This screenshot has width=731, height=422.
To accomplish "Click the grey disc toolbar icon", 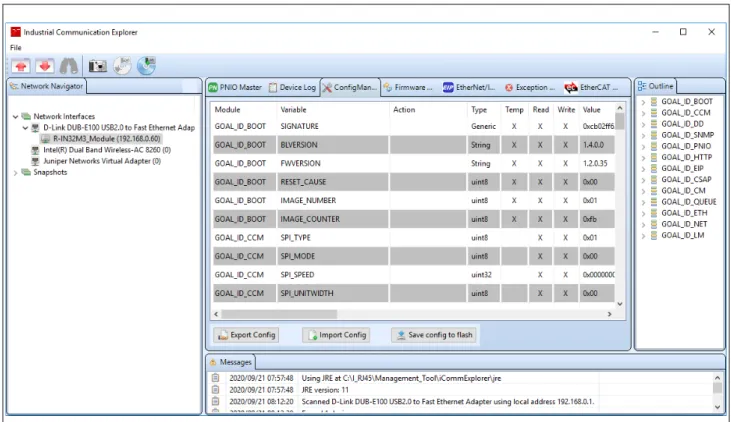I will click(x=123, y=66).
